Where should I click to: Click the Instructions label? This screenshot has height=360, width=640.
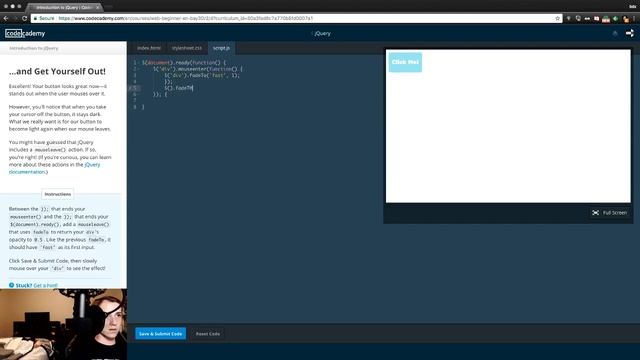point(58,194)
